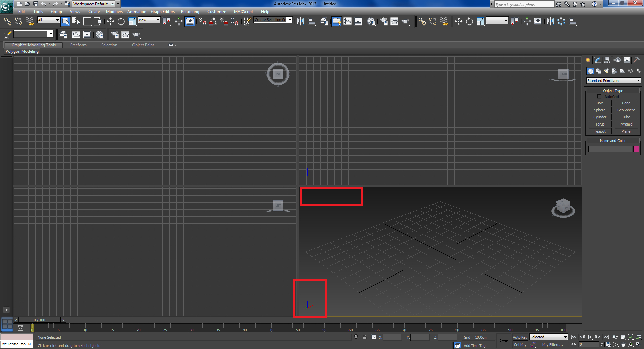Toggle Angle Snap
The width and height of the screenshot is (644, 349).
pos(213,21)
